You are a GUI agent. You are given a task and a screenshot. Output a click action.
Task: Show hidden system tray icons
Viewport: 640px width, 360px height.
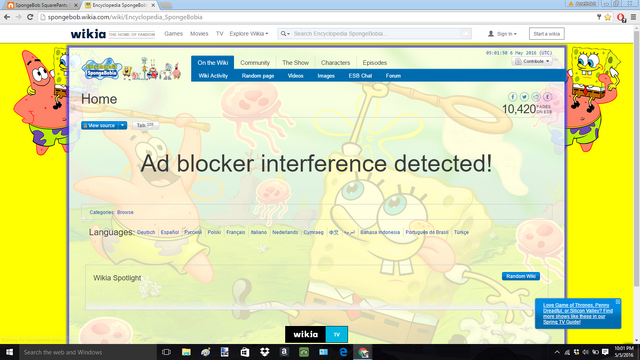pos(557,352)
